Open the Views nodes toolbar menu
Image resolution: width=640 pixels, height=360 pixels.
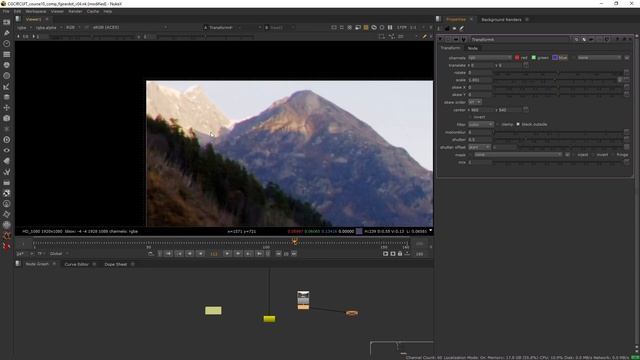pos(7,150)
